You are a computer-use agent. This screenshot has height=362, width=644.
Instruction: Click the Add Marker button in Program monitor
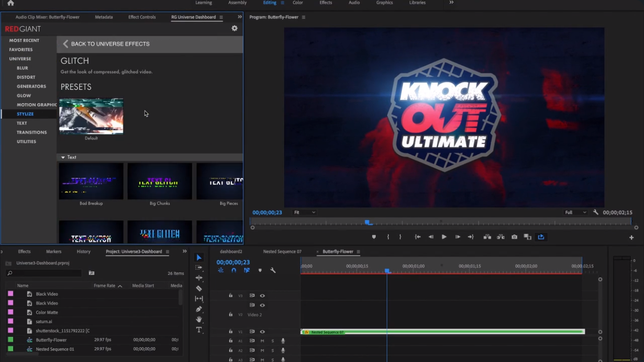click(x=374, y=237)
